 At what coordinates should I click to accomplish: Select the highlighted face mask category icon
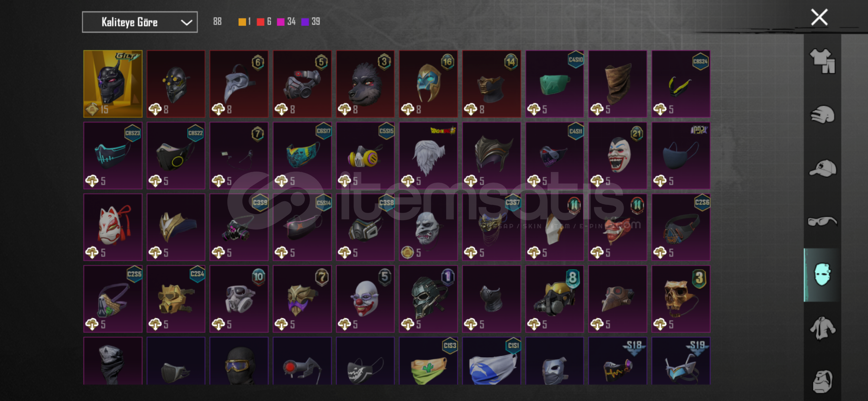pyautogui.click(x=822, y=275)
